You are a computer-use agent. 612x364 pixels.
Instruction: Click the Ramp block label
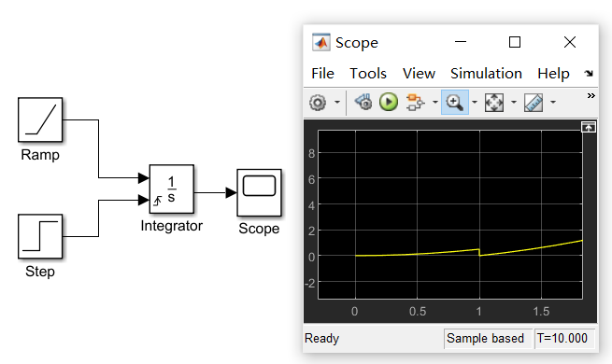[x=40, y=155]
